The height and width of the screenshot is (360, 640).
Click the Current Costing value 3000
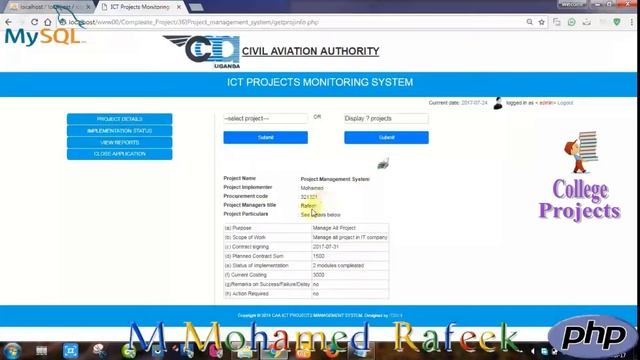tap(350, 275)
